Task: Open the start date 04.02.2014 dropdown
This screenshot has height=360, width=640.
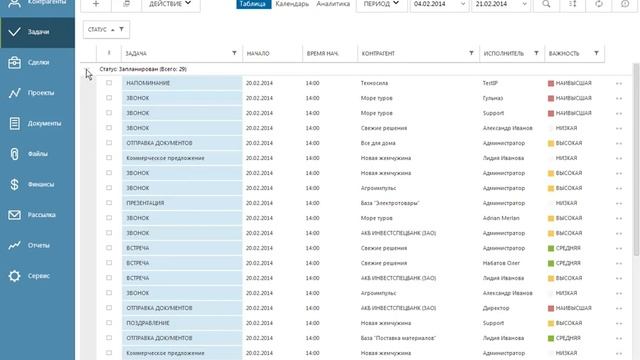Action: (463, 4)
